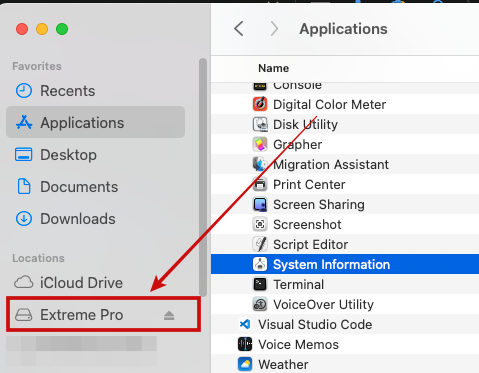Select the System Information name text

pyautogui.click(x=331, y=265)
